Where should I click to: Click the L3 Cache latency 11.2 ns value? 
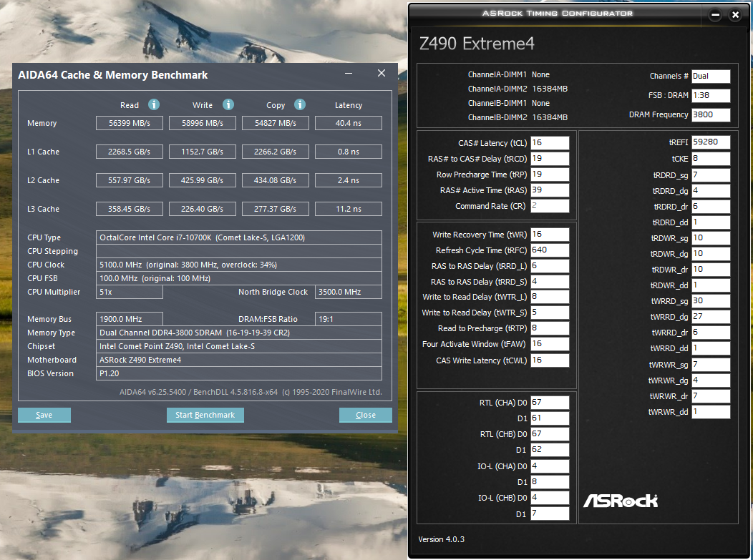click(x=348, y=210)
